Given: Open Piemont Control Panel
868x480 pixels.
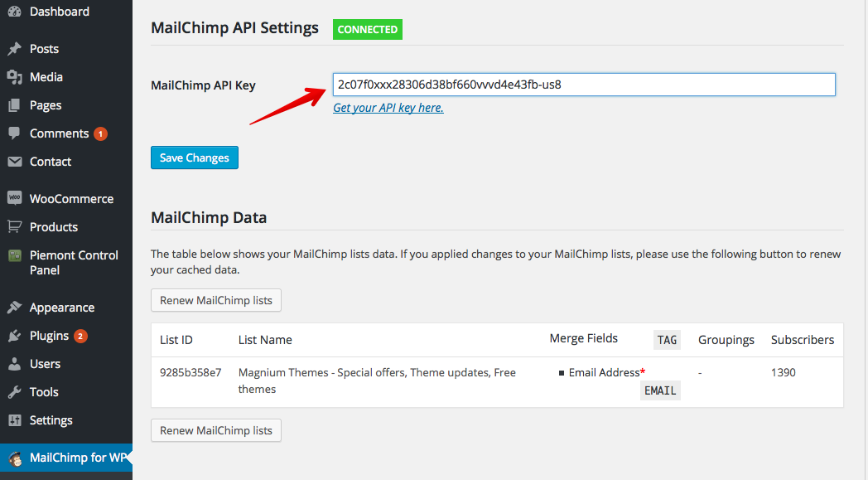Looking at the screenshot, I should click(x=74, y=262).
